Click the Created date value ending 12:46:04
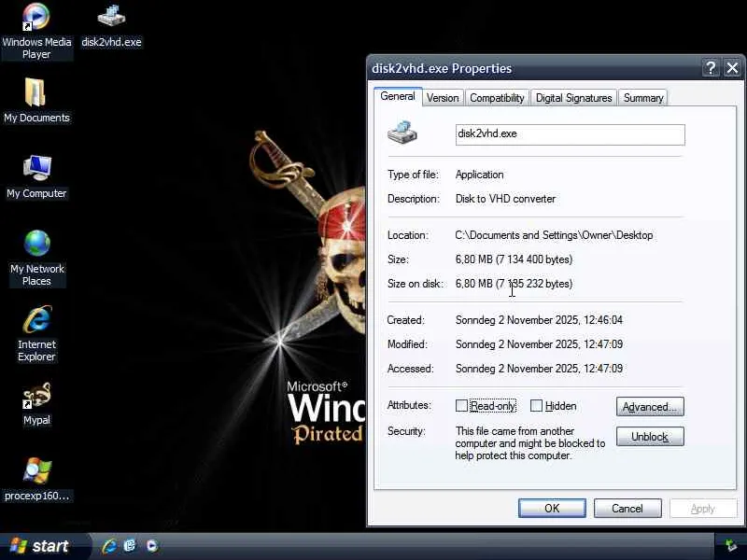The height and width of the screenshot is (560, 747). point(539,320)
